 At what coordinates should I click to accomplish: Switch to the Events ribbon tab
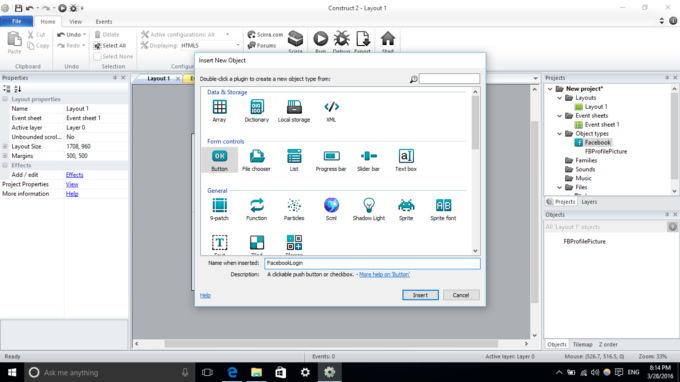[x=104, y=21]
